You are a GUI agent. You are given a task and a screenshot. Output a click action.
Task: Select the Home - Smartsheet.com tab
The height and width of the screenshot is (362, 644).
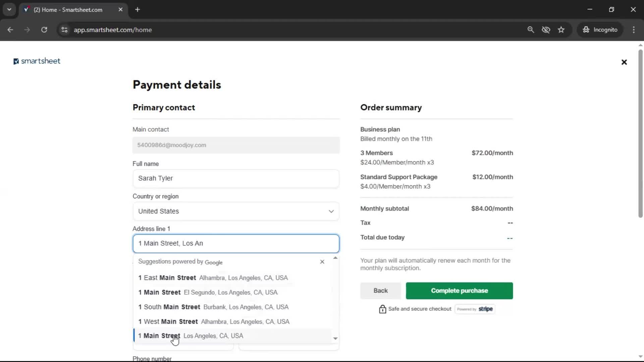[x=67, y=10]
